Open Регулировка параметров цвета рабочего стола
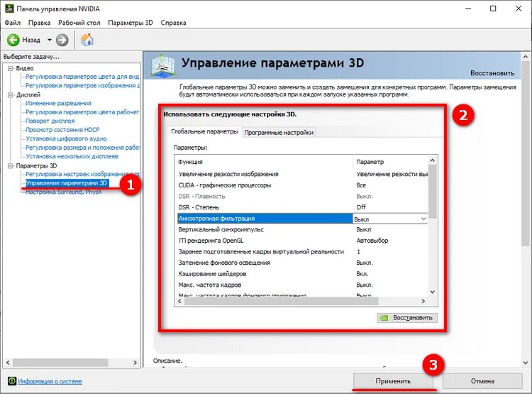 pos(82,112)
